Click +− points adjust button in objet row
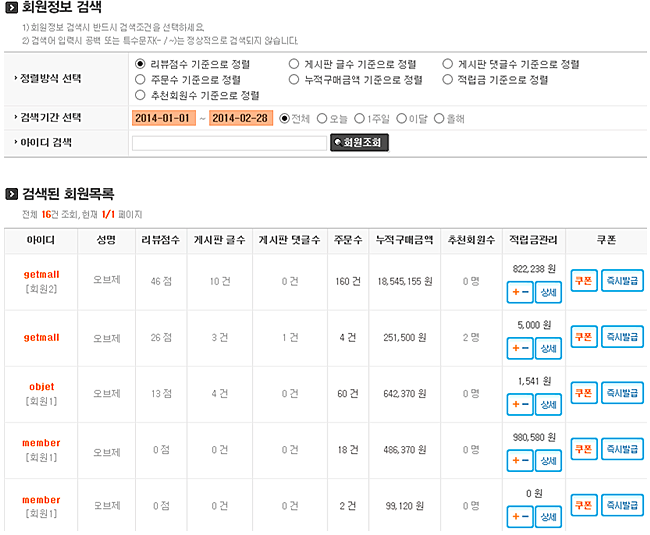 click(x=520, y=404)
